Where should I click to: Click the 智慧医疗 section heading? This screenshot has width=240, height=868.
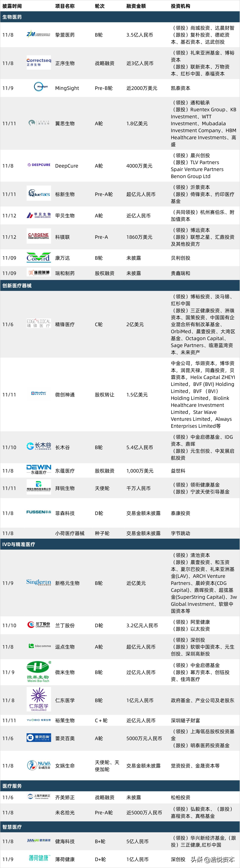tap(12, 827)
